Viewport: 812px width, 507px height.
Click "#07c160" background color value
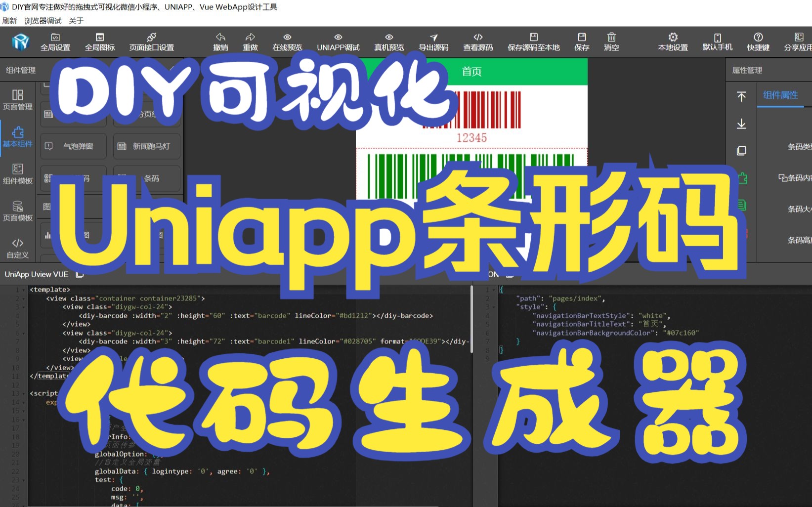(681, 333)
